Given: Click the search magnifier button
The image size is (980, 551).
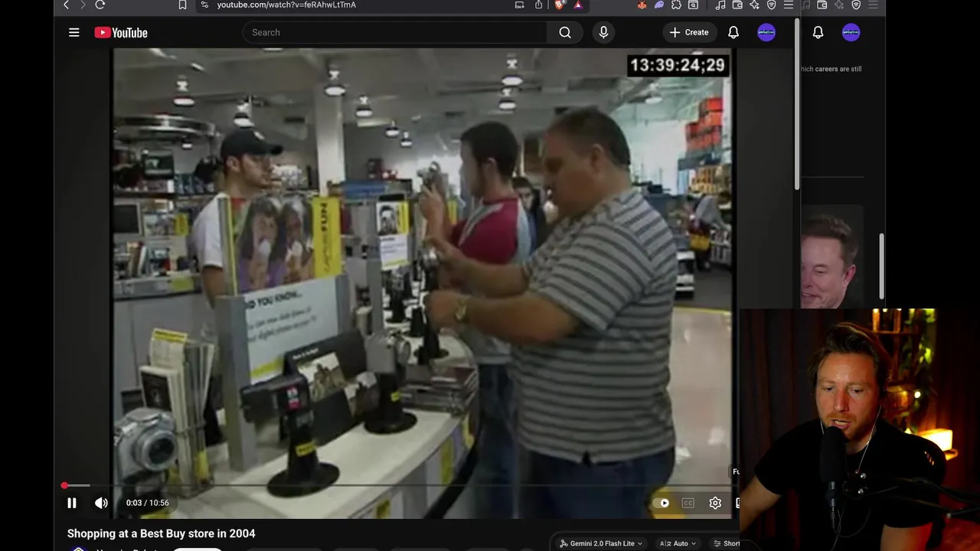Looking at the screenshot, I should pos(565,32).
